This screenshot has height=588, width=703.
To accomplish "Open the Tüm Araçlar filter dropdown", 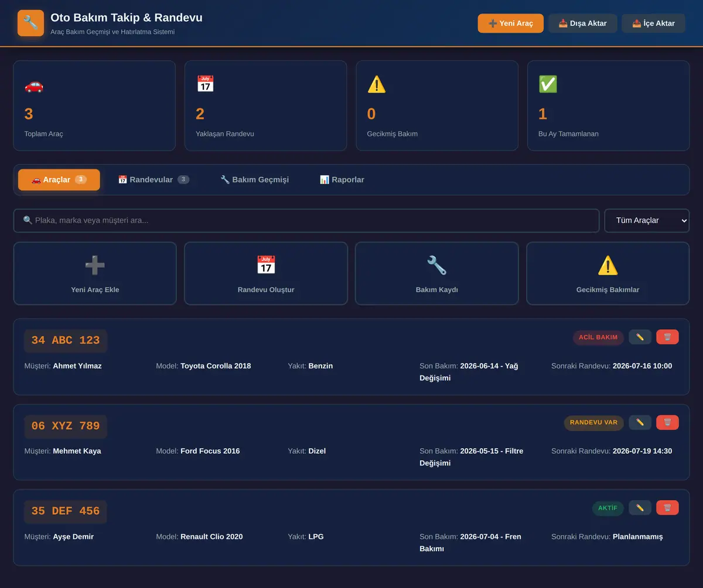I will point(647,221).
